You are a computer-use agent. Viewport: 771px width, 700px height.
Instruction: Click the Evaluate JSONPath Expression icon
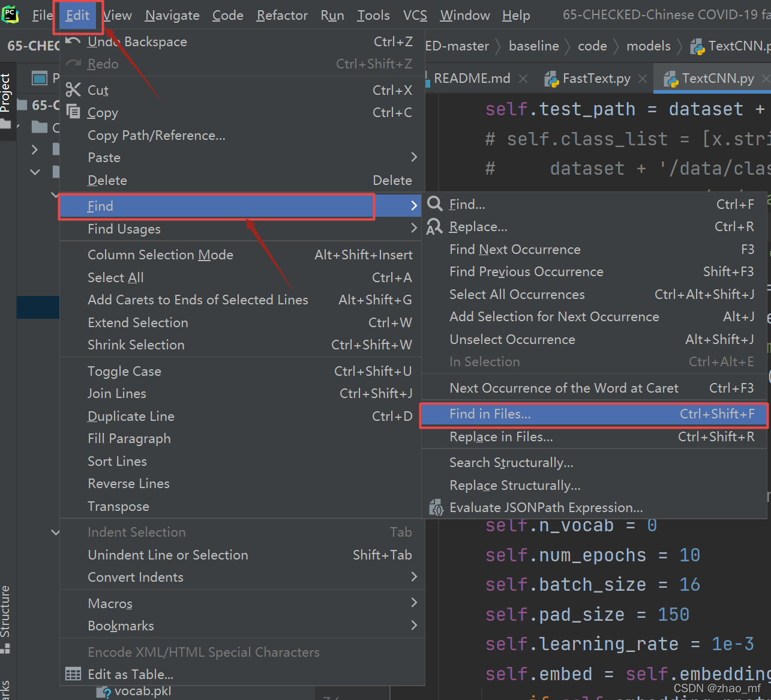tap(436, 508)
